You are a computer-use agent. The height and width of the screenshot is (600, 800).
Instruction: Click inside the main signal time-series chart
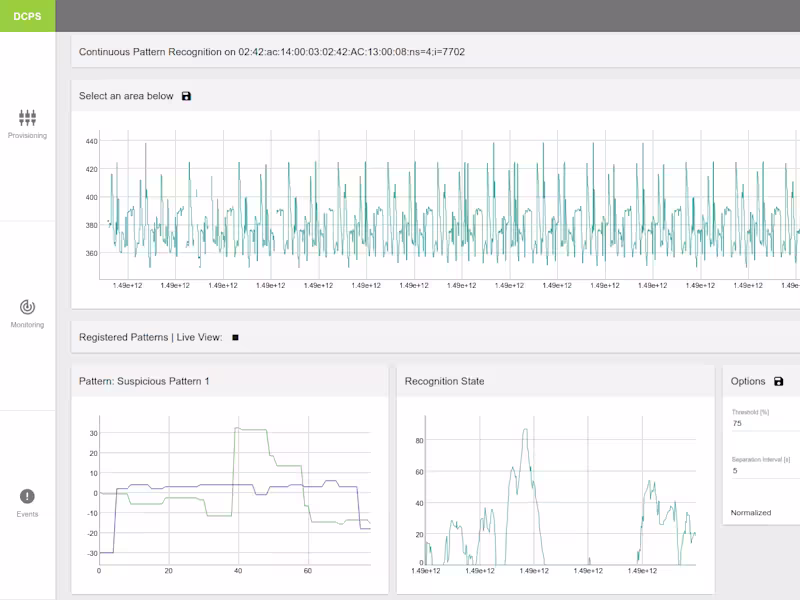pos(450,210)
